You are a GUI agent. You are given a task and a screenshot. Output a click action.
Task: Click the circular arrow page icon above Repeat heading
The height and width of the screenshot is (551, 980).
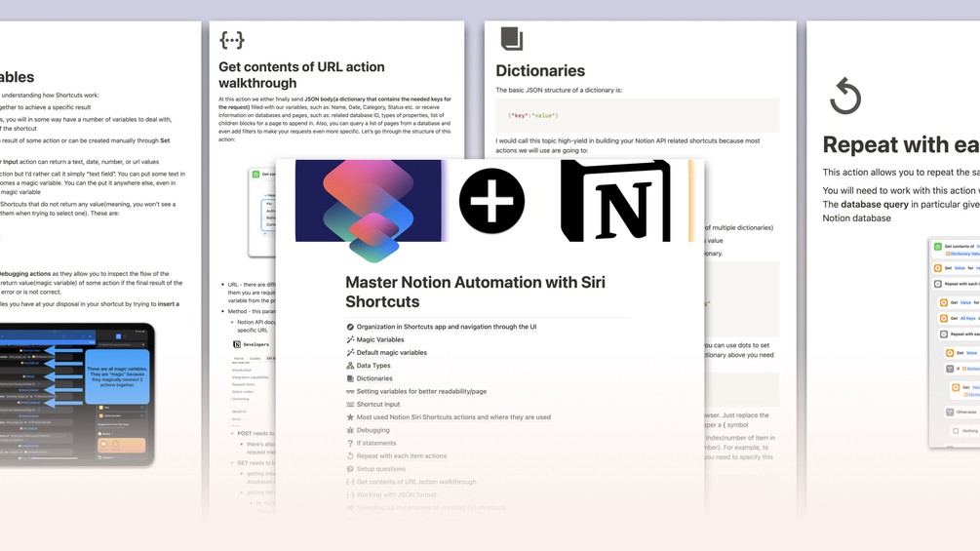click(845, 97)
